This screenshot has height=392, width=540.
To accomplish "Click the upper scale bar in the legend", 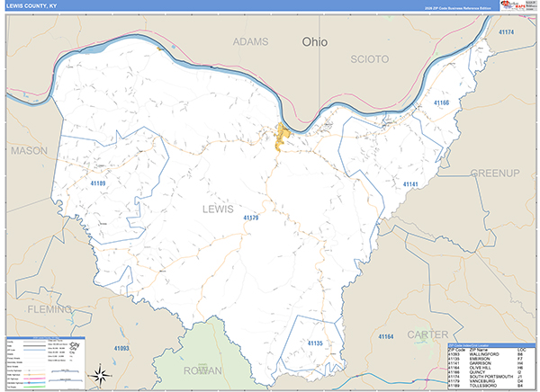I will point(65,371).
